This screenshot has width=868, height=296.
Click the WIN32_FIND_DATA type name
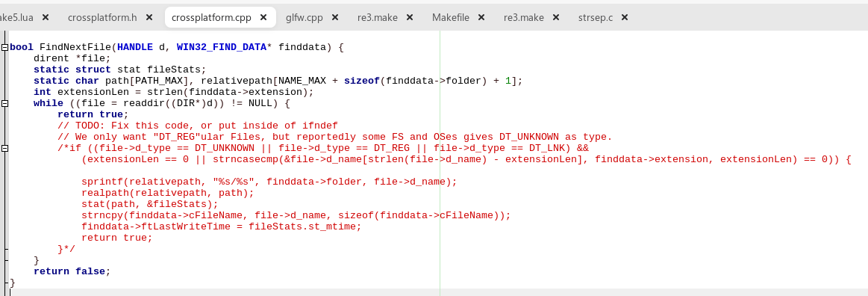click(222, 48)
